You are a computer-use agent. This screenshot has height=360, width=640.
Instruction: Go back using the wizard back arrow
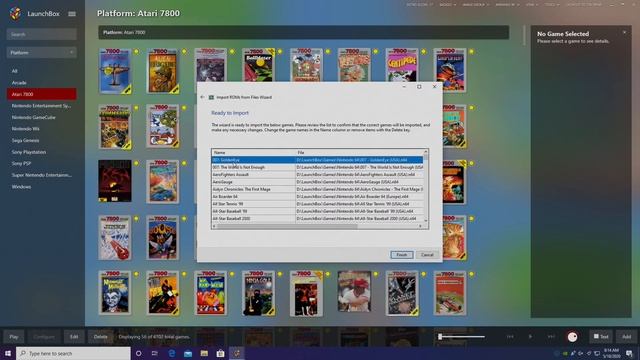[x=202, y=97]
